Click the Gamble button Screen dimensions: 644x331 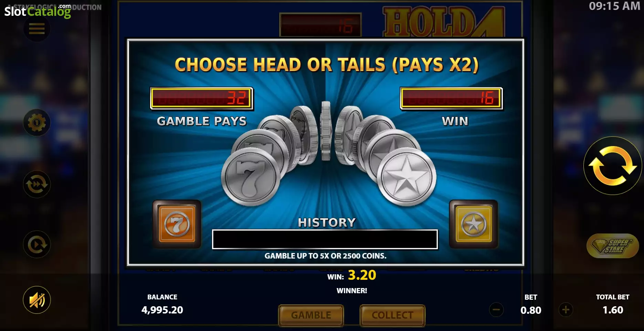311,315
